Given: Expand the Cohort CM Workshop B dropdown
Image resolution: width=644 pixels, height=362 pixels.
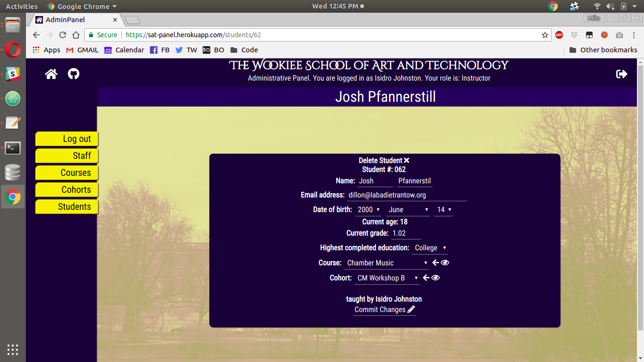Looking at the screenshot, I should point(387,278).
